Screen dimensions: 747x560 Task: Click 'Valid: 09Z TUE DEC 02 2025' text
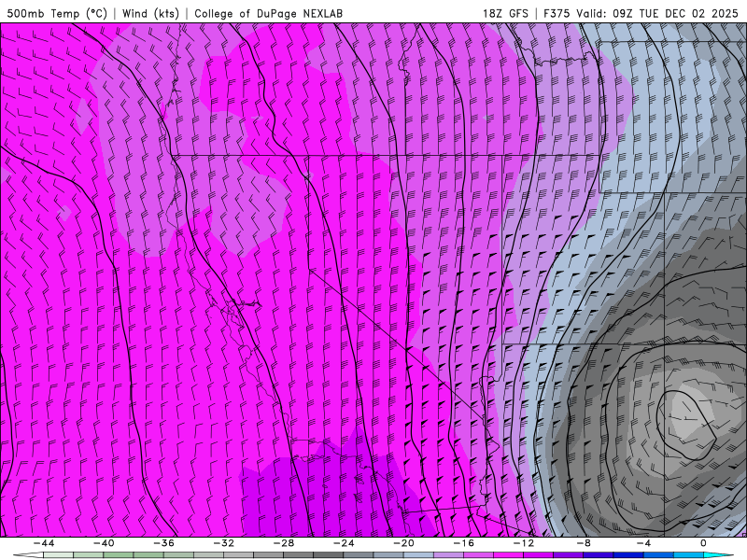point(657,13)
